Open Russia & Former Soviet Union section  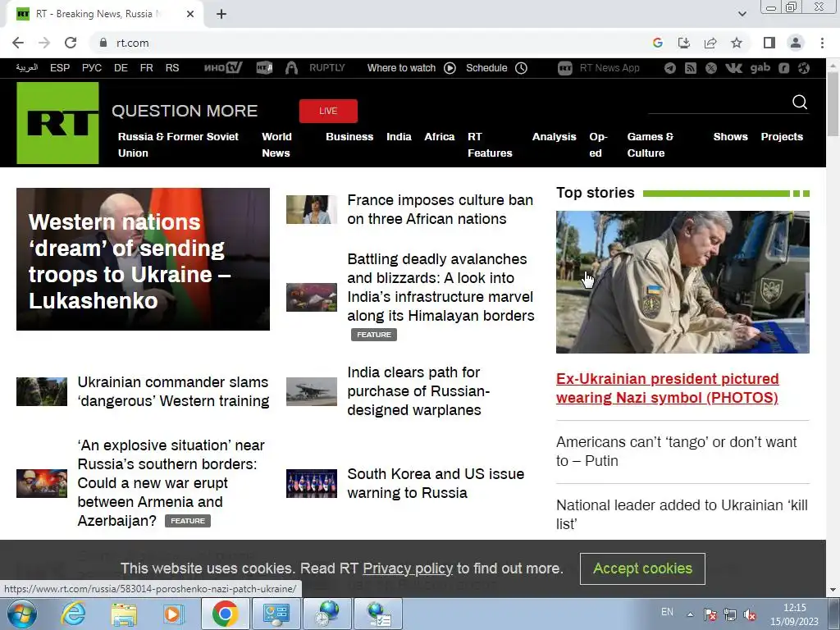click(178, 144)
